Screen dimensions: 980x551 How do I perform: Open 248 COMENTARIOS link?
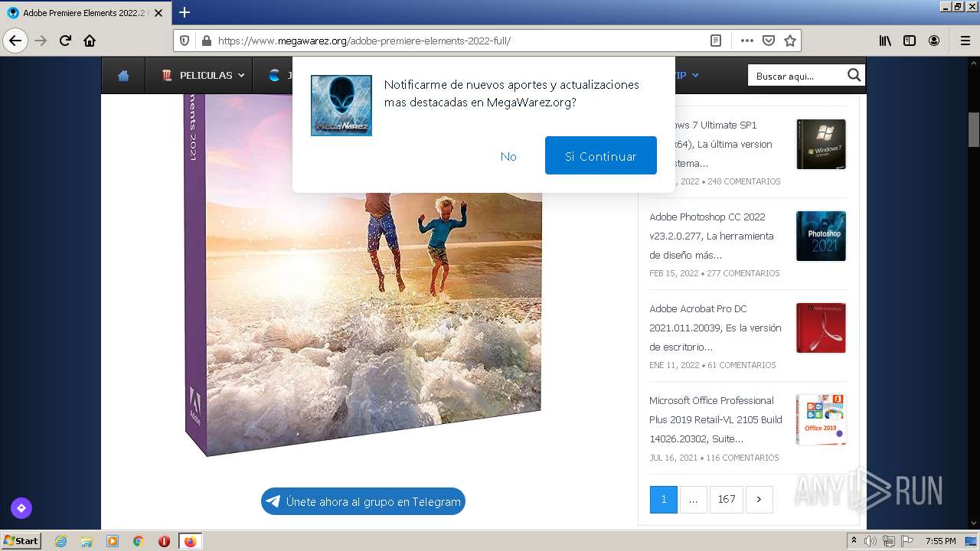coord(744,181)
